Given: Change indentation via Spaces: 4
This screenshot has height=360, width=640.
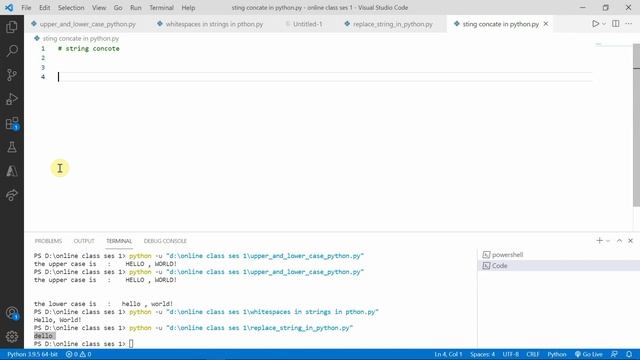Looking at the screenshot, I should (x=482, y=354).
